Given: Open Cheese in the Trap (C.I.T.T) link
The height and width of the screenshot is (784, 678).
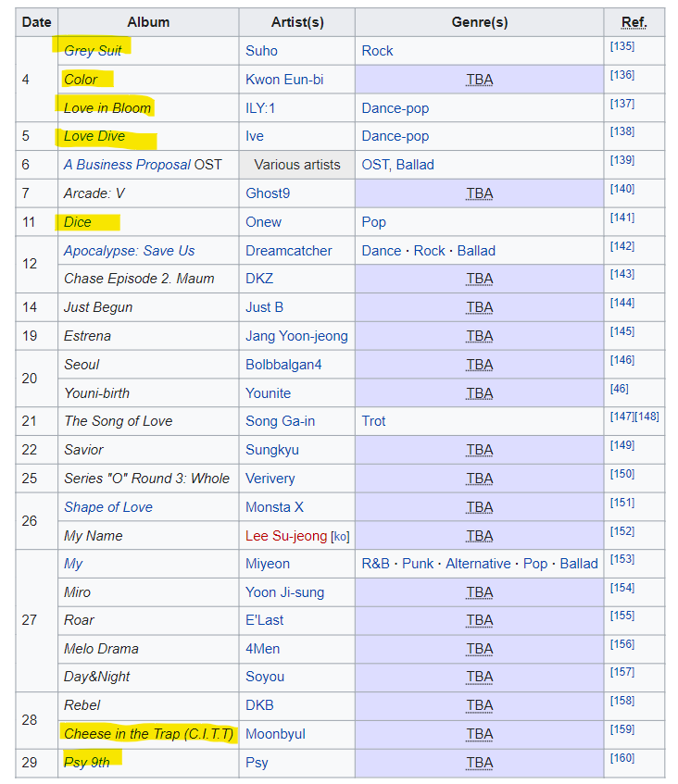Looking at the screenshot, I should pyautogui.click(x=148, y=733).
